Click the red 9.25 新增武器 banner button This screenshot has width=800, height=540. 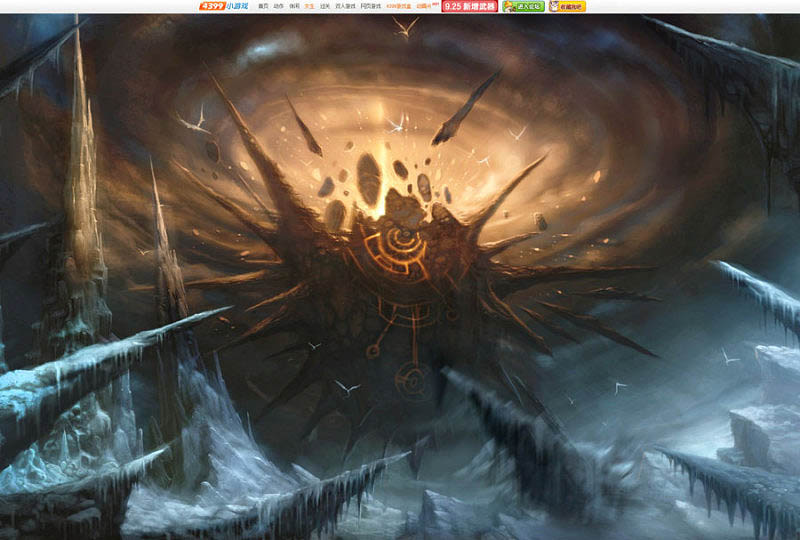pos(470,6)
